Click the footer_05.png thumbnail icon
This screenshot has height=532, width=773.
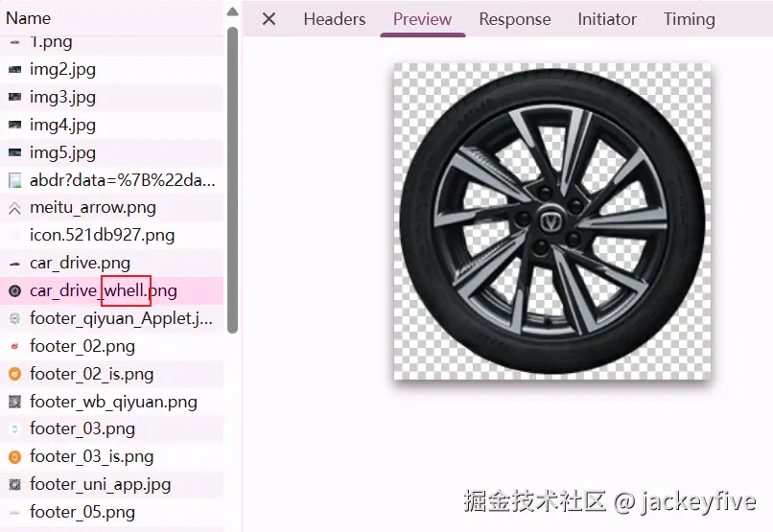pyautogui.click(x=14, y=513)
